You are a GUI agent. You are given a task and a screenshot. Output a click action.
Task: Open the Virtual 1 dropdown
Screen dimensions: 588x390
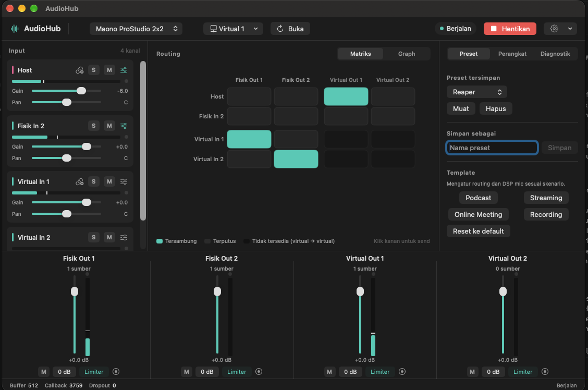click(x=233, y=29)
